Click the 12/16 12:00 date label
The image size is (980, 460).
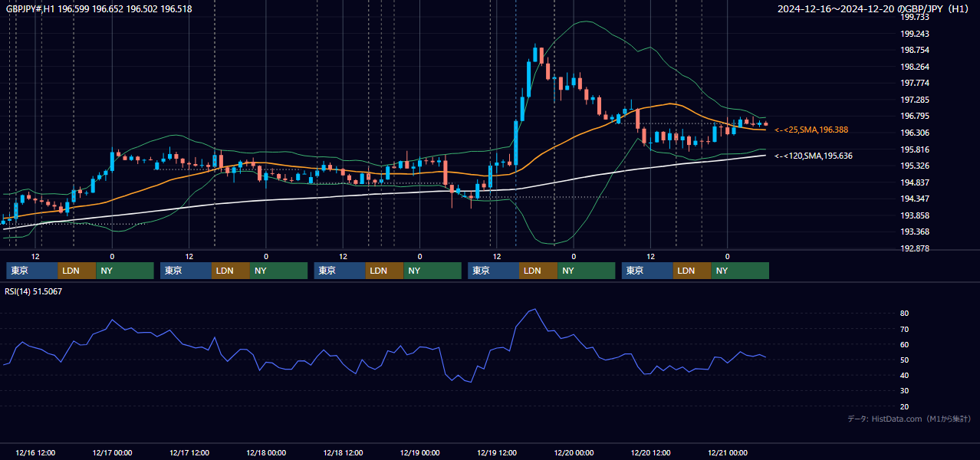click(x=35, y=452)
